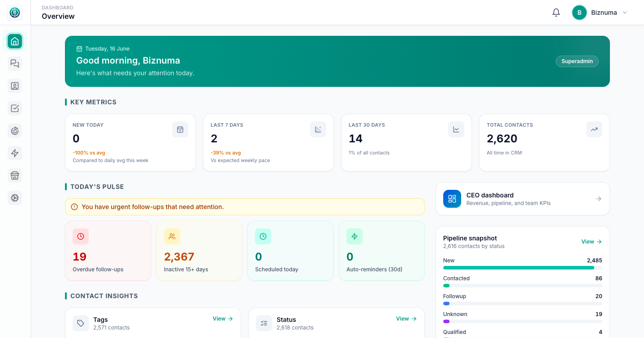
Task: Open the Automations lightning sidebar icon
Action: point(15,153)
